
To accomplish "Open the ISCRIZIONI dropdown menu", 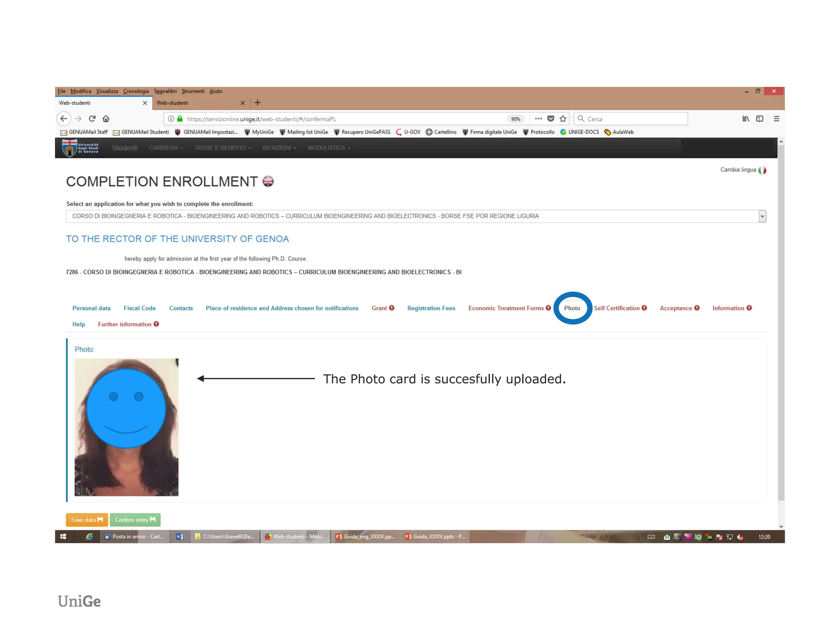I will point(279,148).
